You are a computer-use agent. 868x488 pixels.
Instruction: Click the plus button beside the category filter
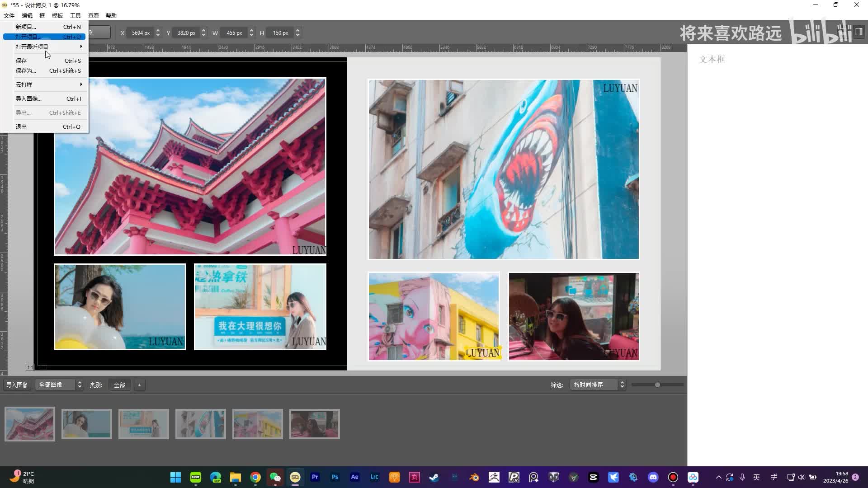(139, 385)
